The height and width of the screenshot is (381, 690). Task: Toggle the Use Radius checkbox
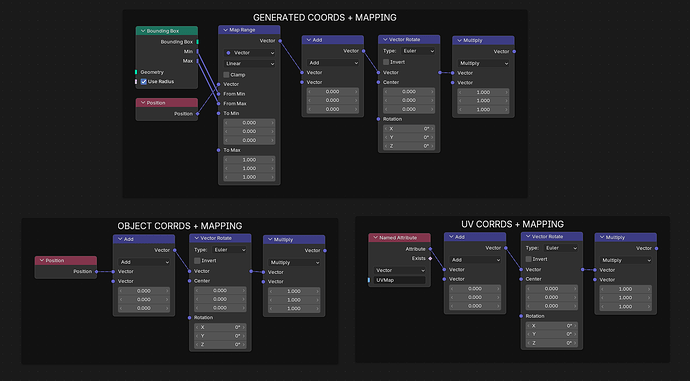143,82
